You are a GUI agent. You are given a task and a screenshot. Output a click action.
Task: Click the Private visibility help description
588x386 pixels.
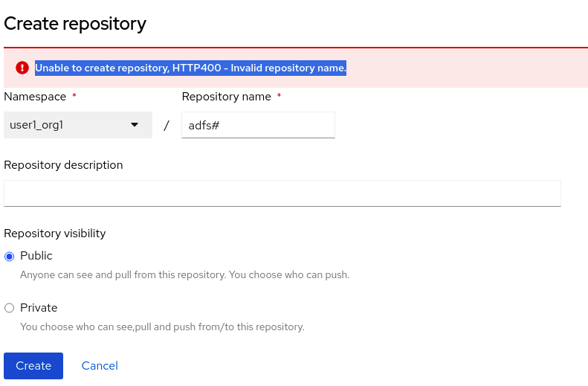pos(162,327)
